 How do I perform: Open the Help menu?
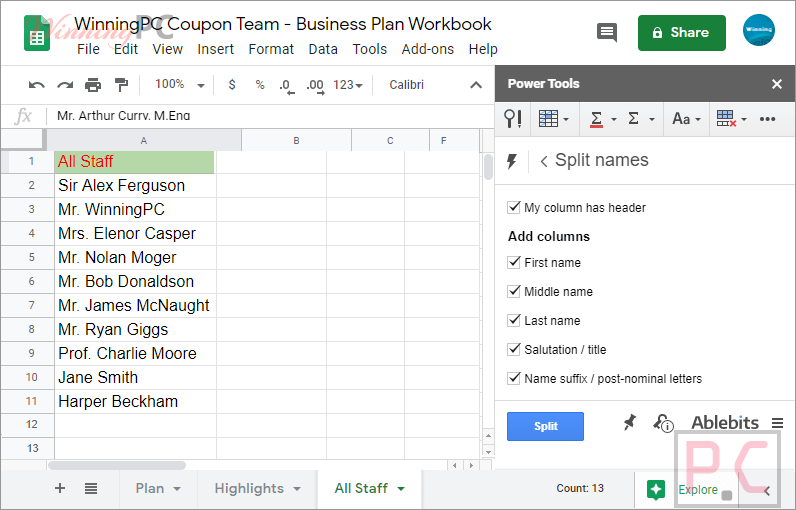pos(483,49)
